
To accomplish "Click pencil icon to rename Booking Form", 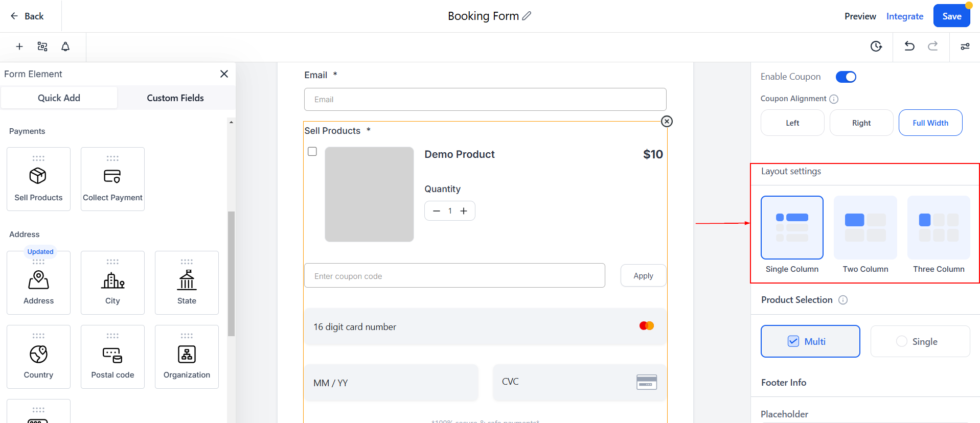I will point(527,16).
